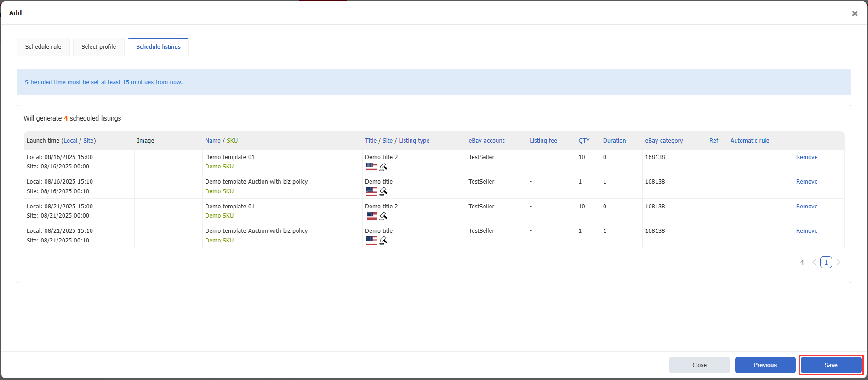Select 'Demo template Auction with biz policy' in 08/16/2025 row
This screenshot has height=380, width=868.
click(x=257, y=182)
